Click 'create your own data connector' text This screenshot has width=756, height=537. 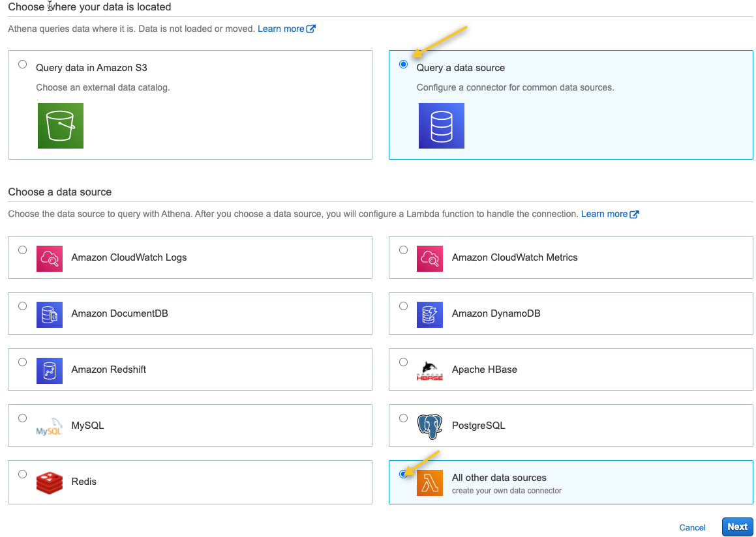(507, 491)
